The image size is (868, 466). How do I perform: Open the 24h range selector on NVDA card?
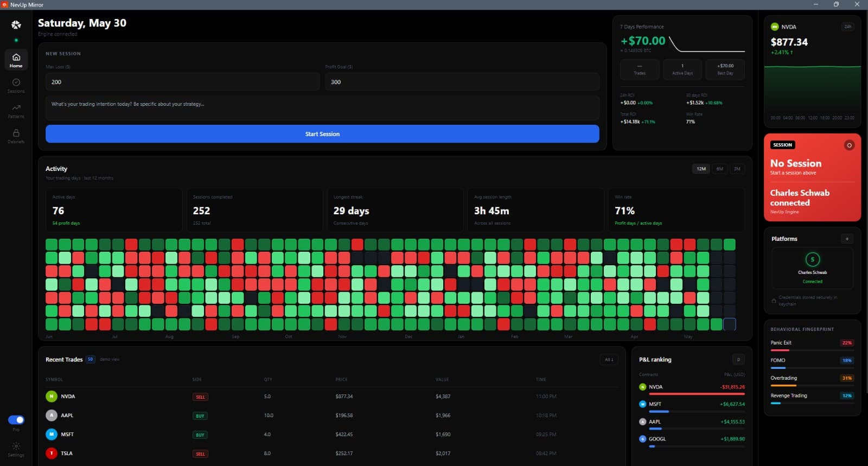[x=847, y=27]
